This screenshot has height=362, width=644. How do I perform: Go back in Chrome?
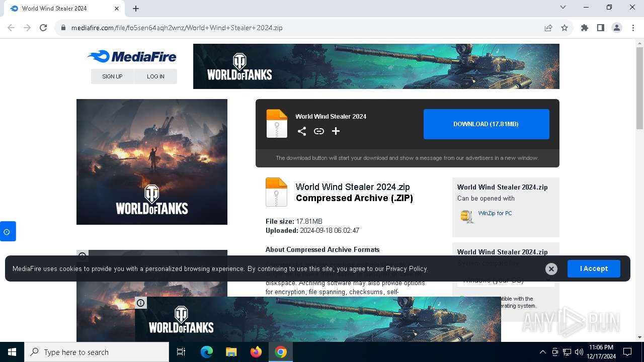(x=11, y=28)
